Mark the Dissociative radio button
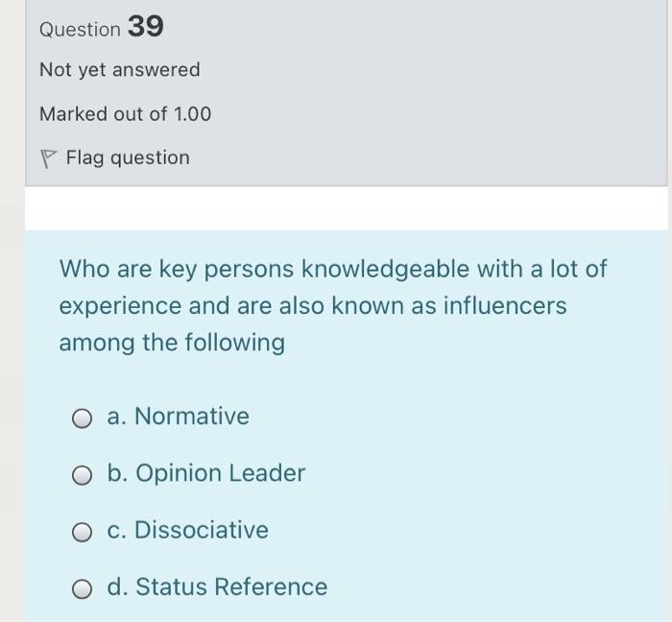This screenshot has width=672, height=622. pyautogui.click(x=84, y=531)
